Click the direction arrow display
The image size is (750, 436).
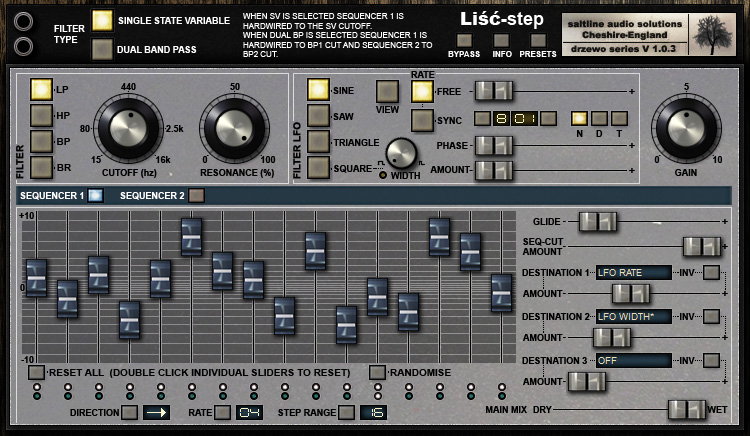tap(156, 413)
